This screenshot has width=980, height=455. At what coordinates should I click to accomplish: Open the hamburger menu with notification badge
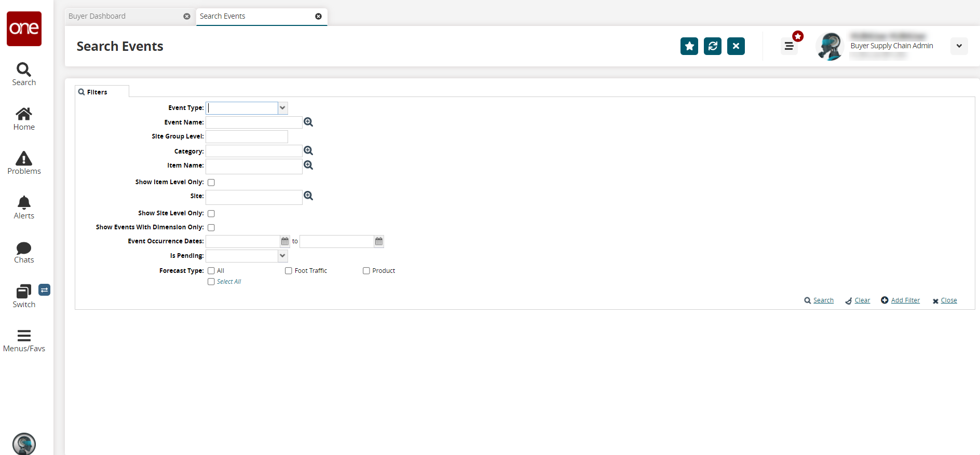pyautogui.click(x=790, y=46)
